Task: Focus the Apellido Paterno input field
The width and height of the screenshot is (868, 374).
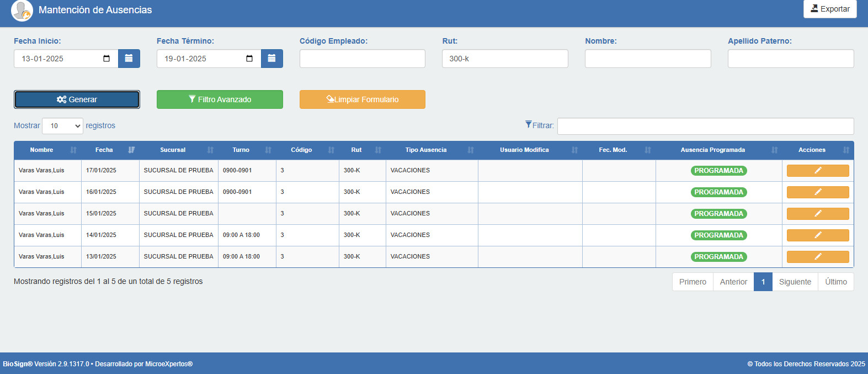Action: point(791,59)
